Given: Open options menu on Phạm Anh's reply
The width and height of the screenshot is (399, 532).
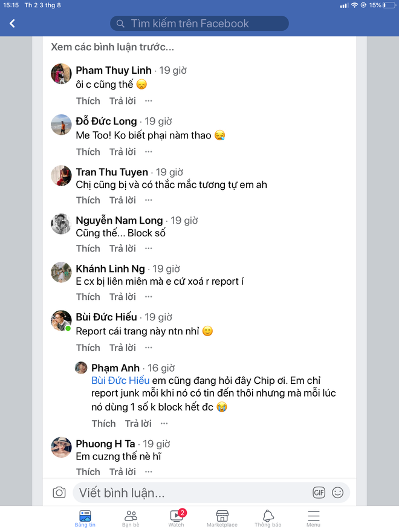Looking at the screenshot, I should 164,423.
